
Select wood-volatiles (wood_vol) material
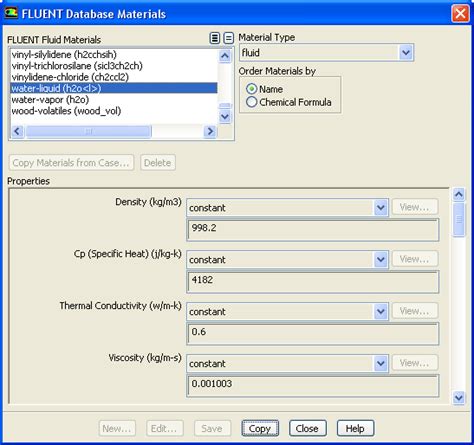114,111
